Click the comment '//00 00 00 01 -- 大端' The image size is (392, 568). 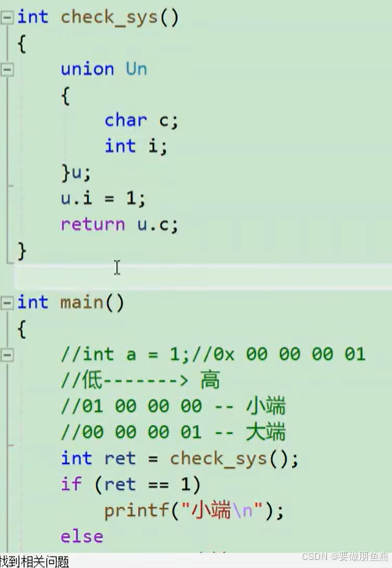(x=173, y=432)
